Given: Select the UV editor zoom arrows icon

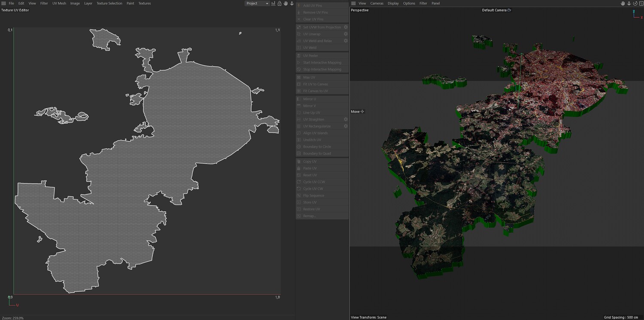Looking at the screenshot, I should pos(292,3).
